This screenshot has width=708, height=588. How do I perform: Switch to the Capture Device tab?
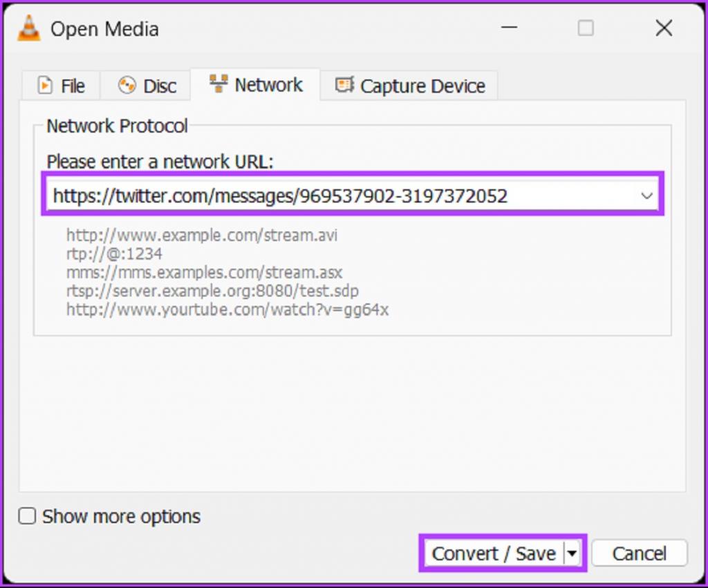pos(409,86)
